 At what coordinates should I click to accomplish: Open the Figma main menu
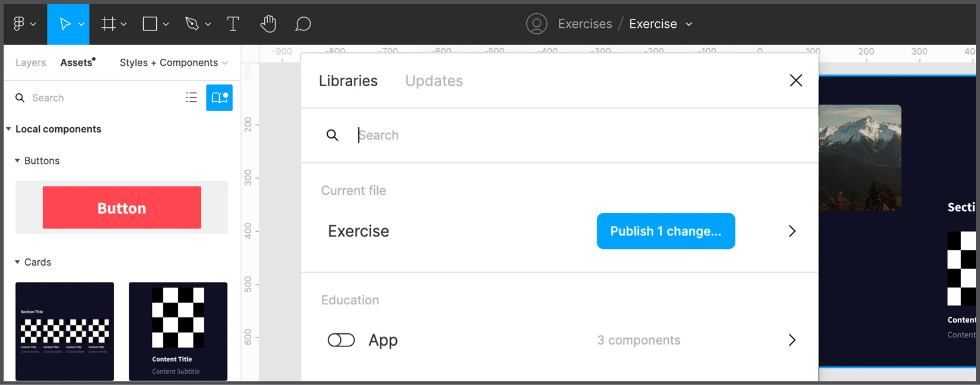click(19, 24)
